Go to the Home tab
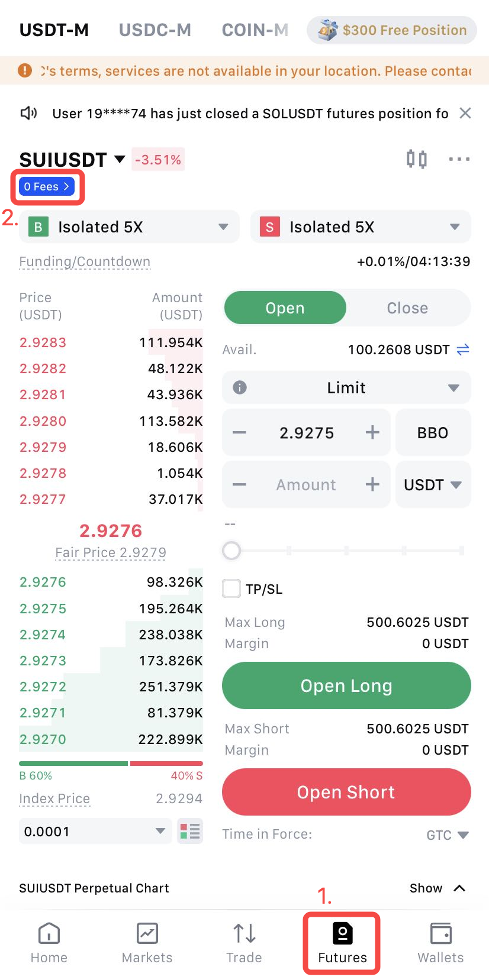Viewport: 489px width, 980px height. click(49, 943)
